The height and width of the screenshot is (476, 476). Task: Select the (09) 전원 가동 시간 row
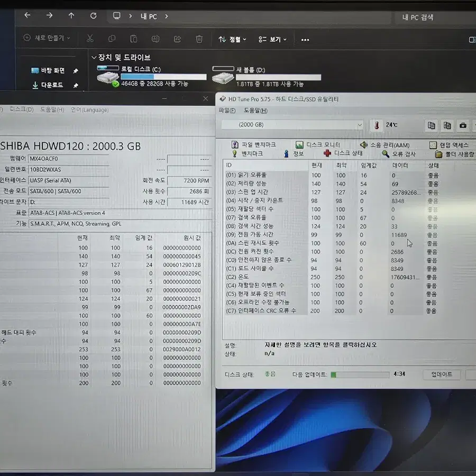(334, 235)
